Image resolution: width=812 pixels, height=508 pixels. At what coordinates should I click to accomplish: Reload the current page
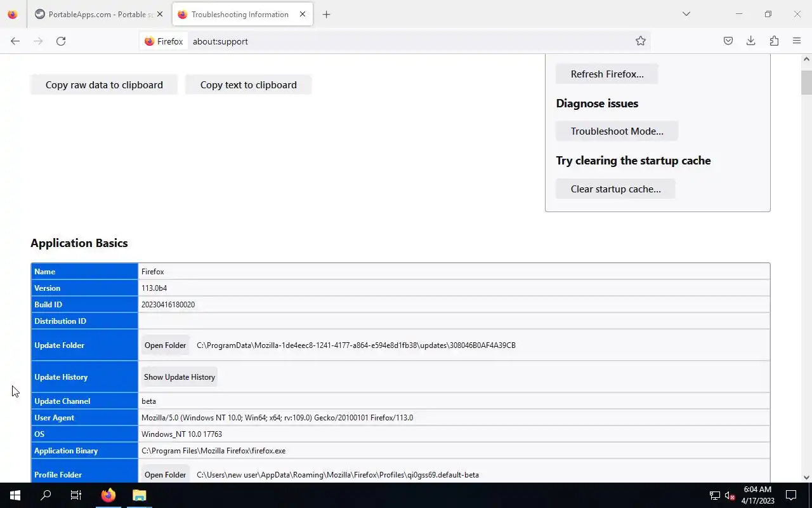pos(61,41)
